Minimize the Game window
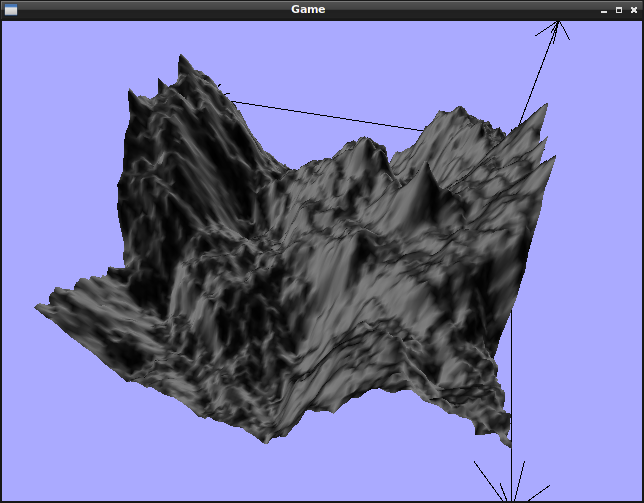The width and height of the screenshot is (644, 503). point(604,10)
